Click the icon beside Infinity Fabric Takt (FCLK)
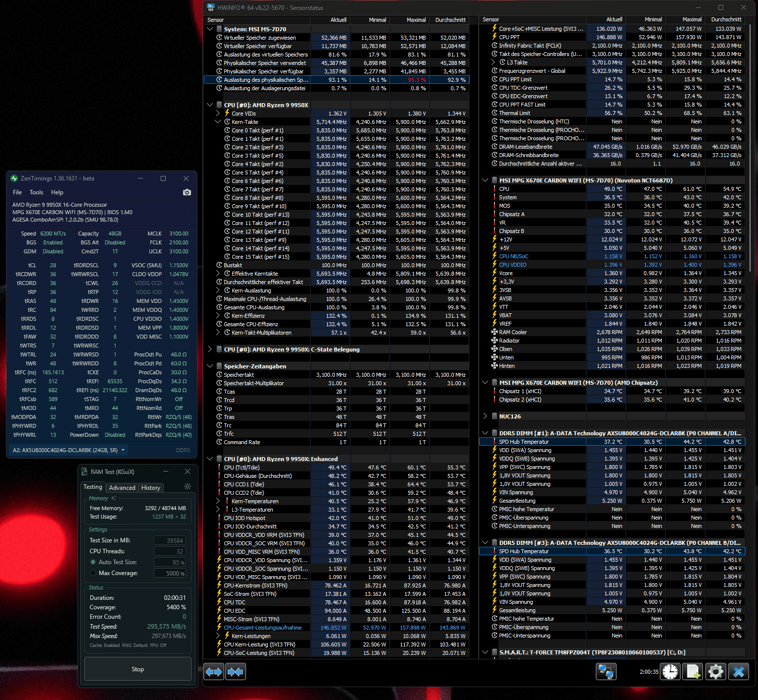 [494, 46]
